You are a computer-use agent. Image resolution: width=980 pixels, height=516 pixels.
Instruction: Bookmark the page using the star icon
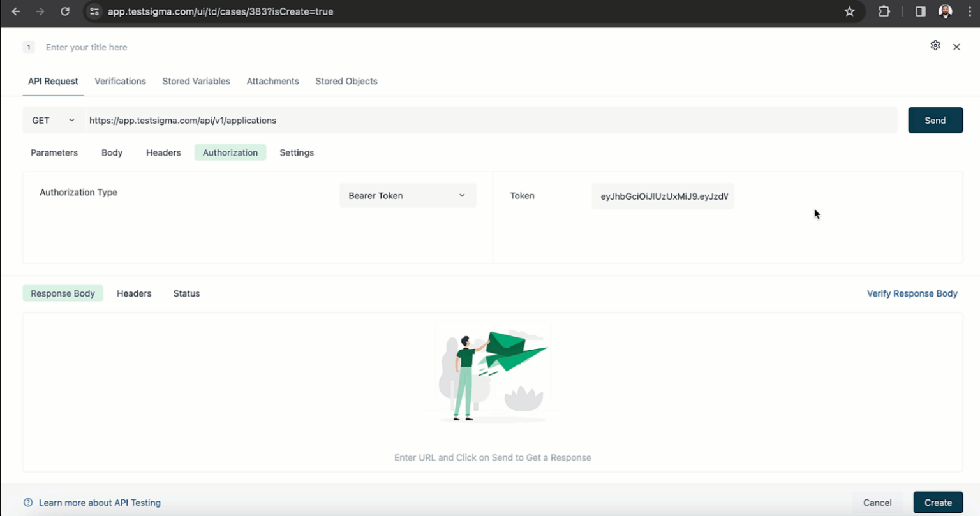click(x=849, y=11)
